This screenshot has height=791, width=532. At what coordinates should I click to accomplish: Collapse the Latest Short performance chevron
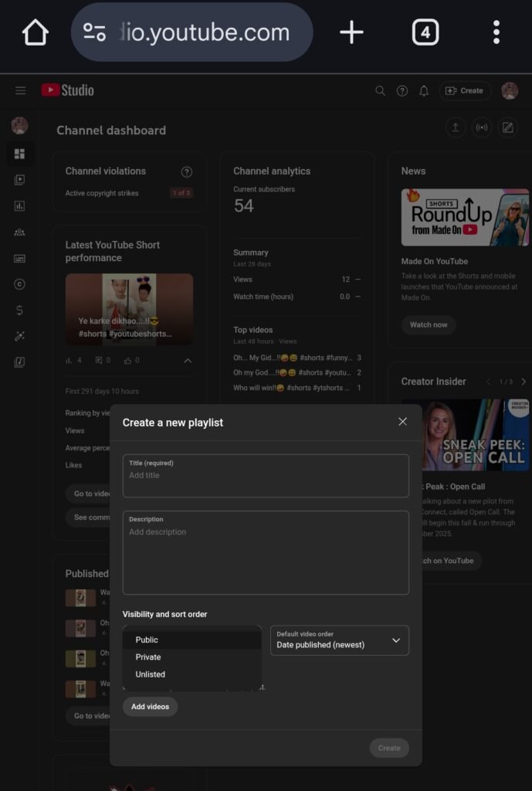click(188, 361)
